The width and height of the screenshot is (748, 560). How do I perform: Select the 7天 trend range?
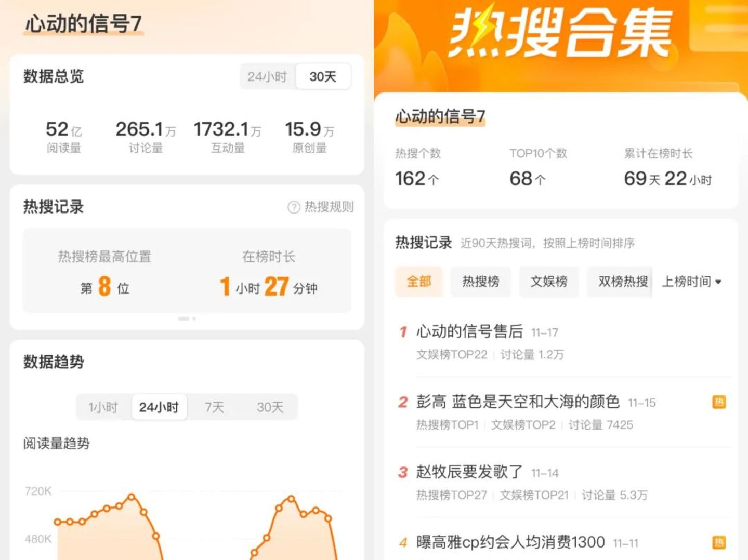[x=214, y=407]
